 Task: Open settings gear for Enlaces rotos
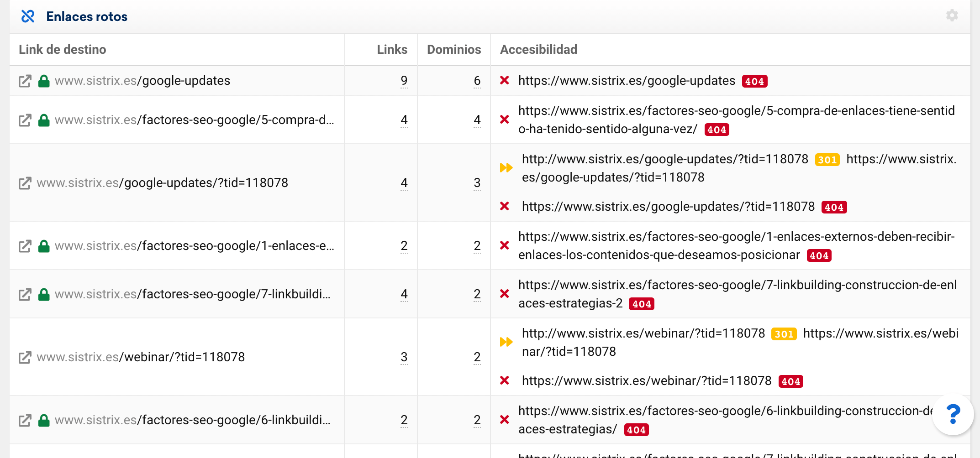[952, 16]
